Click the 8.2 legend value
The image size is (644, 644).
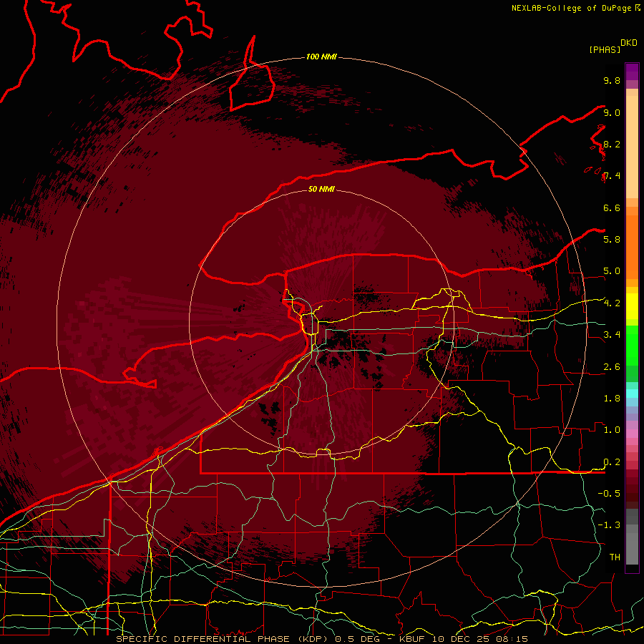(612, 144)
